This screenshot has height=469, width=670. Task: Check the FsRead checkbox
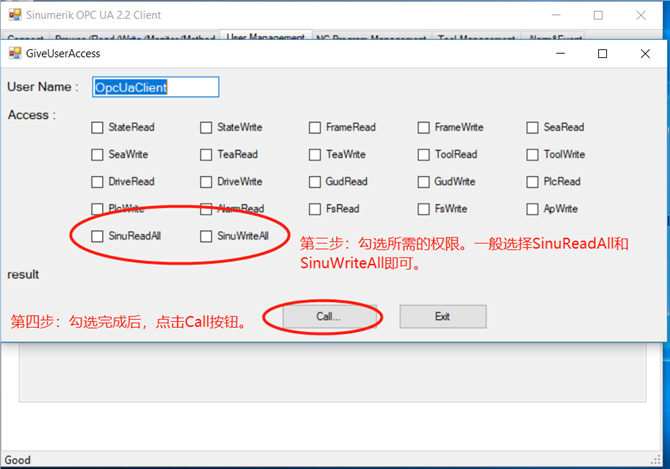[315, 209]
